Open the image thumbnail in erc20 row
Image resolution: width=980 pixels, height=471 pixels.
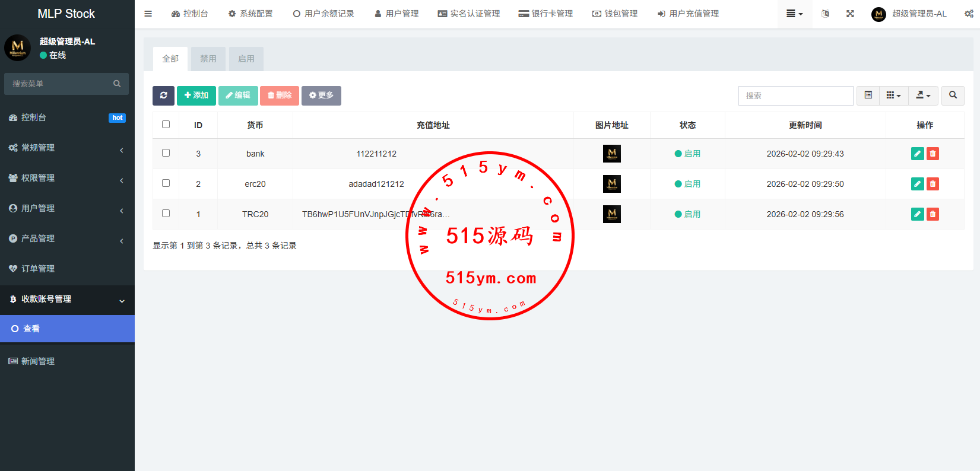(611, 184)
